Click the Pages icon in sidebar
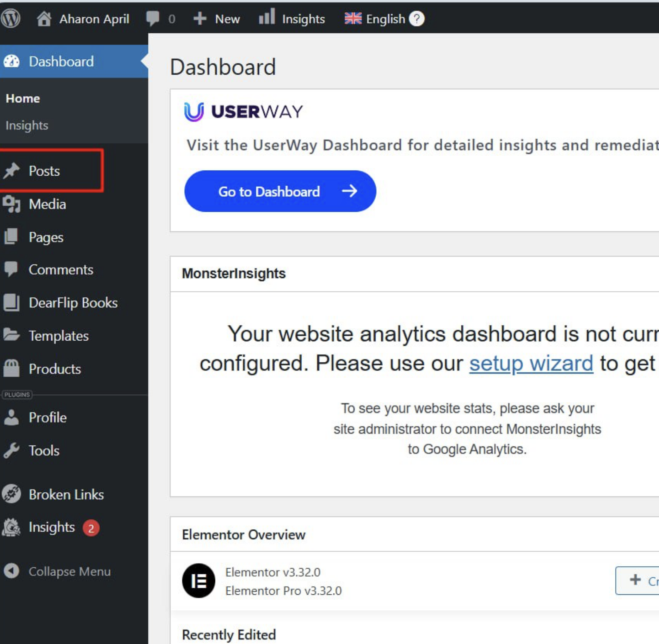The image size is (659, 644). pyautogui.click(x=11, y=237)
